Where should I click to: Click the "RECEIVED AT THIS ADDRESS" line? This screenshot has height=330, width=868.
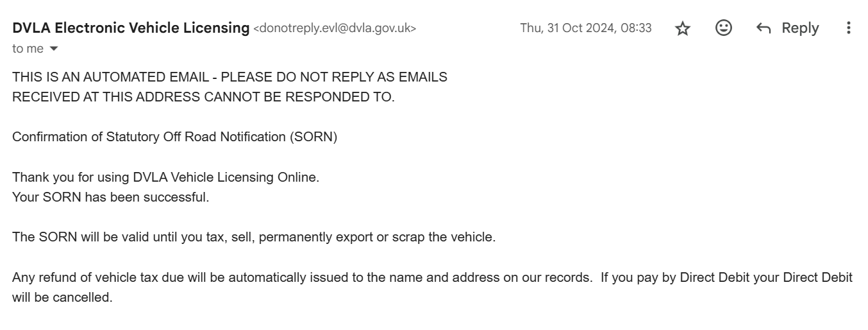click(203, 97)
